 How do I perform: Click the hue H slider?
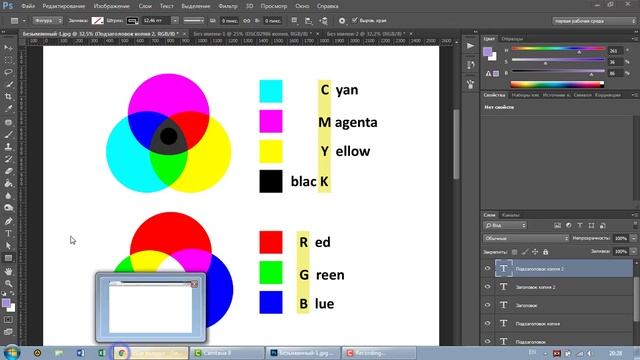[558, 49]
